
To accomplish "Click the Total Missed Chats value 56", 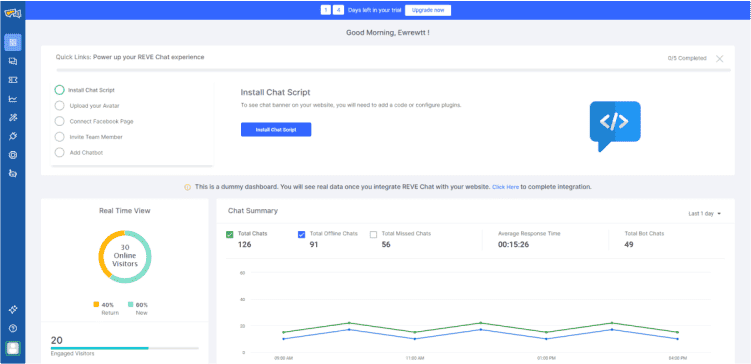I will pyautogui.click(x=387, y=245).
